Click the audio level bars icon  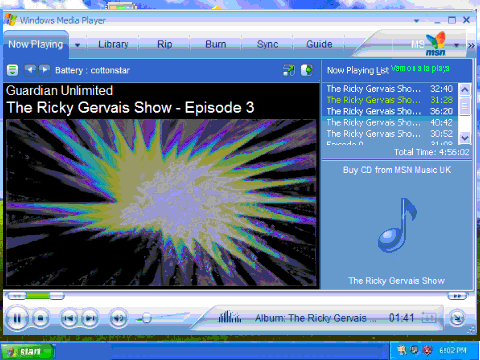(230, 317)
